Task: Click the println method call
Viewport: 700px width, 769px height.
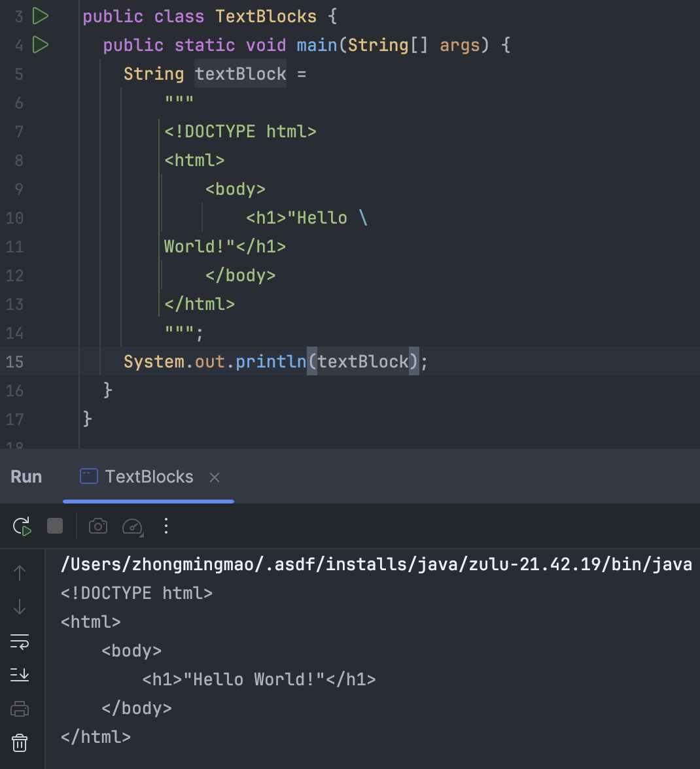Action: tap(270, 362)
